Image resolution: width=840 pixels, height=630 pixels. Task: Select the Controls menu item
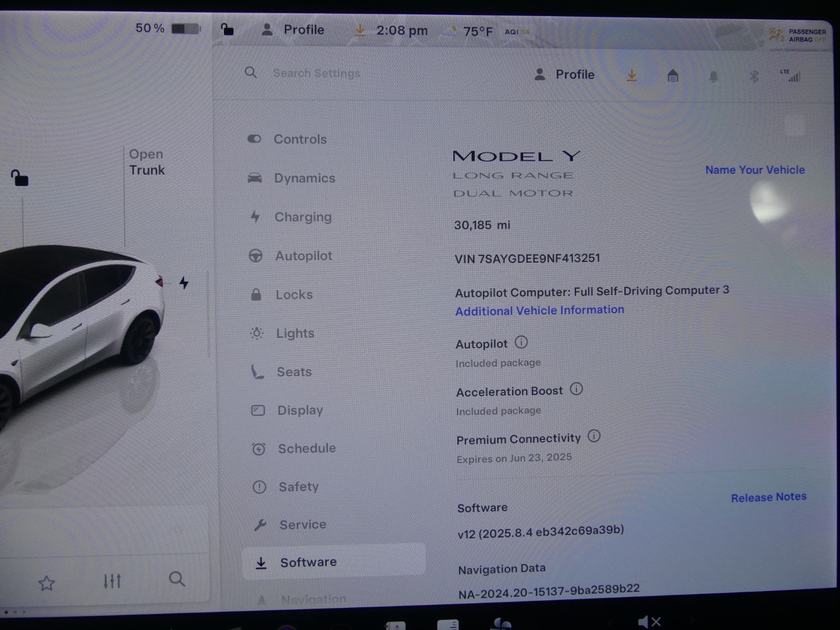(x=300, y=139)
